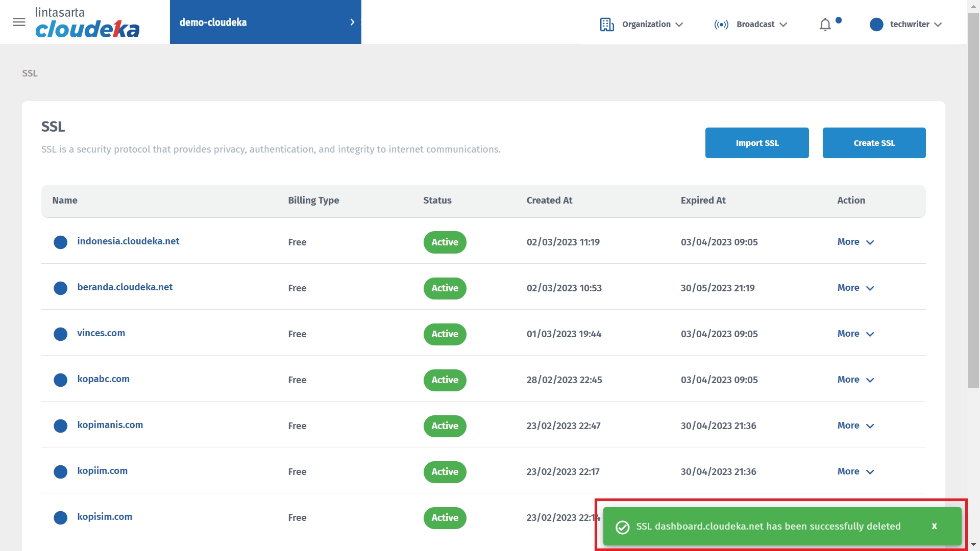Viewport: 980px width, 551px height.
Task: Dismiss the SSL deleted notification
Action: pos(934,527)
